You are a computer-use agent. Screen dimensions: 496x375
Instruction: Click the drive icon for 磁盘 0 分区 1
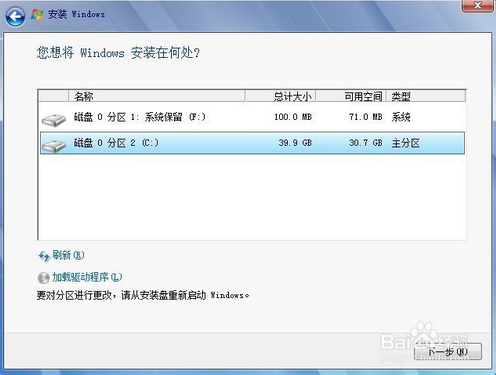coord(54,120)
